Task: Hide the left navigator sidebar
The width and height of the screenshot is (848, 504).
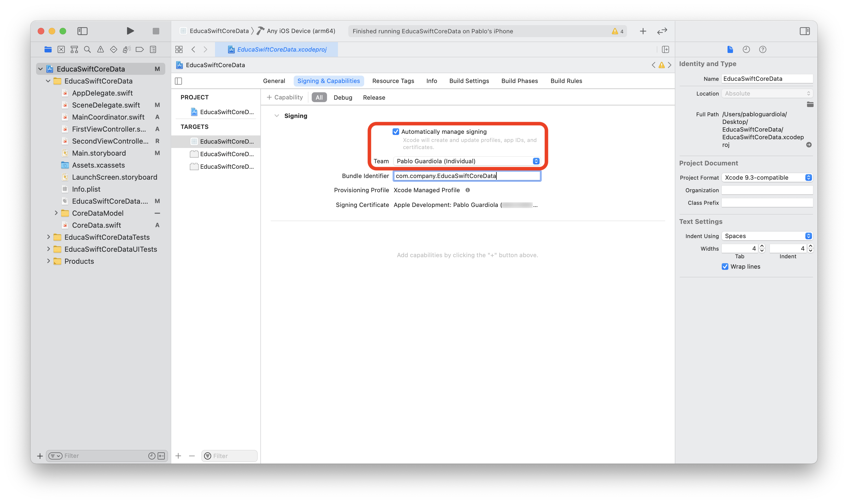Action: [83, 31]
